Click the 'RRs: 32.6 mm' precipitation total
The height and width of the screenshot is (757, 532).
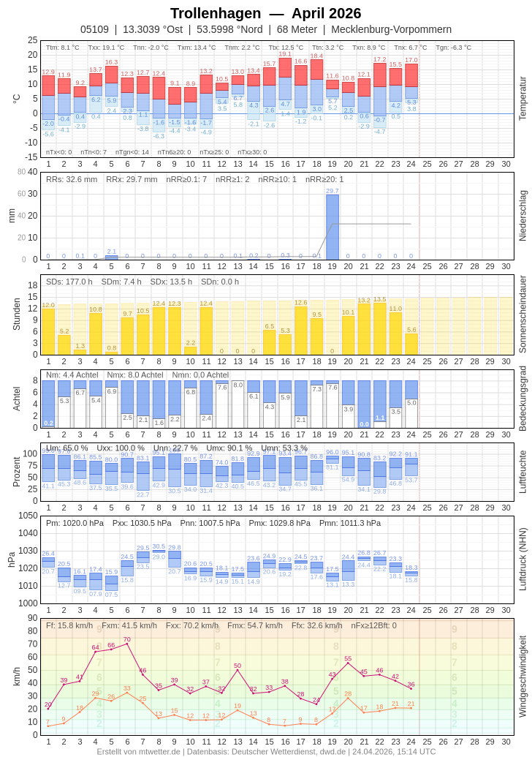[x=72, y=179]
